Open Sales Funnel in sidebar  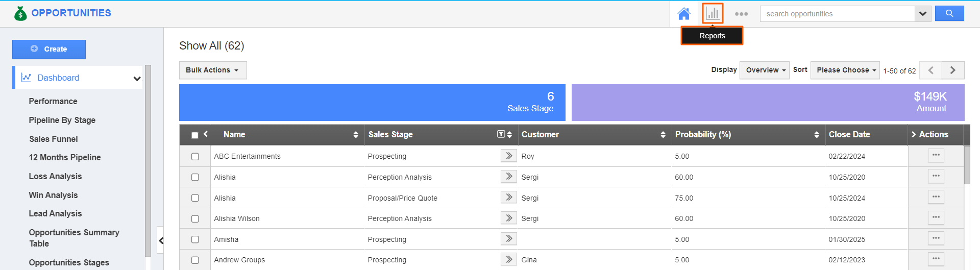(x=54, y=139)
